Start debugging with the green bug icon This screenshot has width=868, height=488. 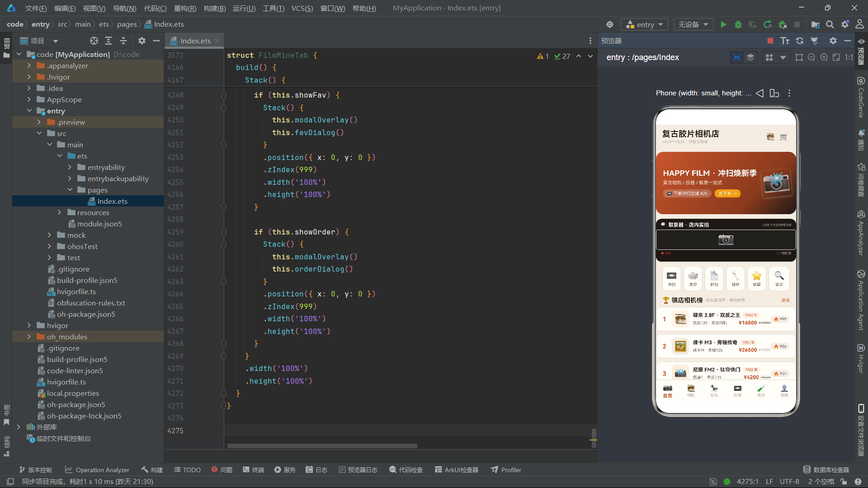[x=738, y=24]
